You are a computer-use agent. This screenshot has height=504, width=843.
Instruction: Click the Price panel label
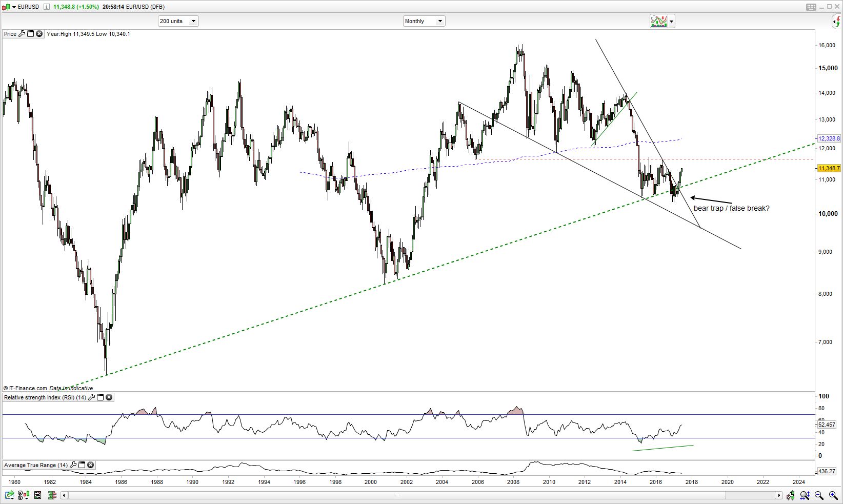click(10, 34)
